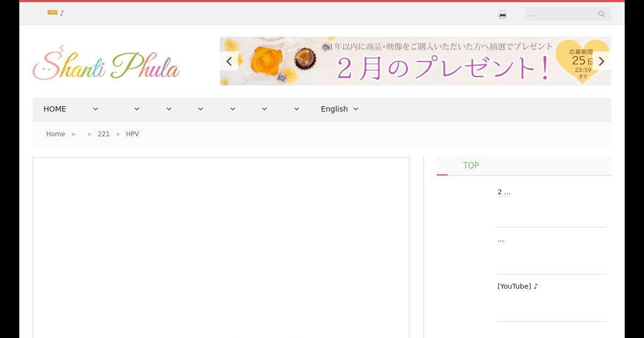This screenshot has width=644, height=338.
Task: Open the sidebar article starting with 2
Action: click(x=504, y=192)
